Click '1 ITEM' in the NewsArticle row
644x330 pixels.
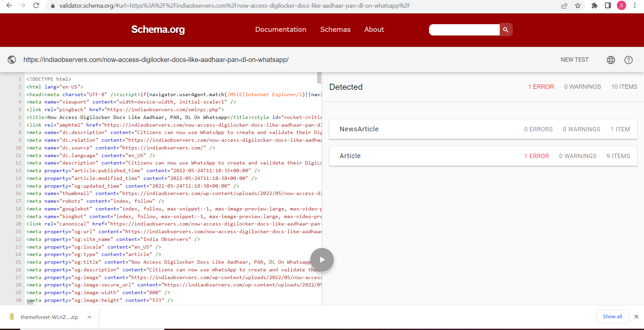620,129
